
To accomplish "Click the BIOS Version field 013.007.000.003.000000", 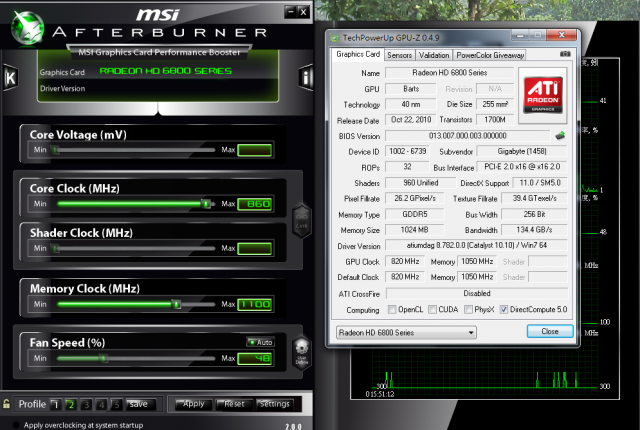I will (467, 135).
